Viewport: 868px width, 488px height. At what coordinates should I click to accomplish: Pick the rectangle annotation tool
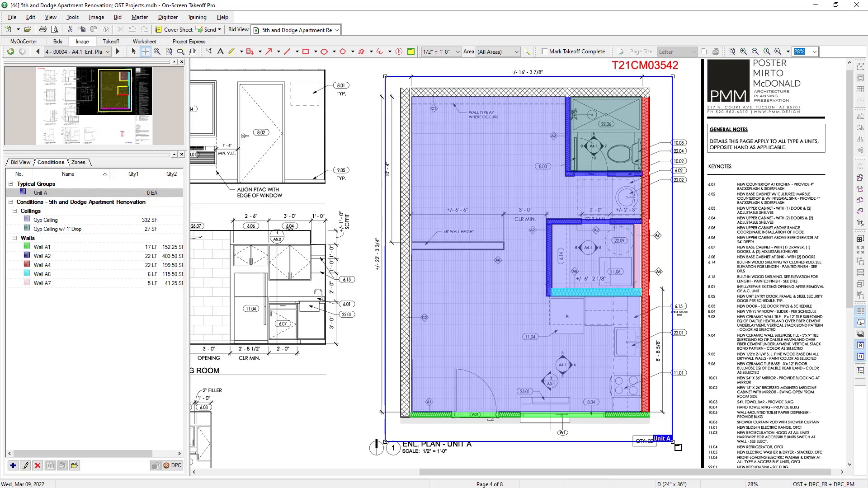[x=306, y=52]
